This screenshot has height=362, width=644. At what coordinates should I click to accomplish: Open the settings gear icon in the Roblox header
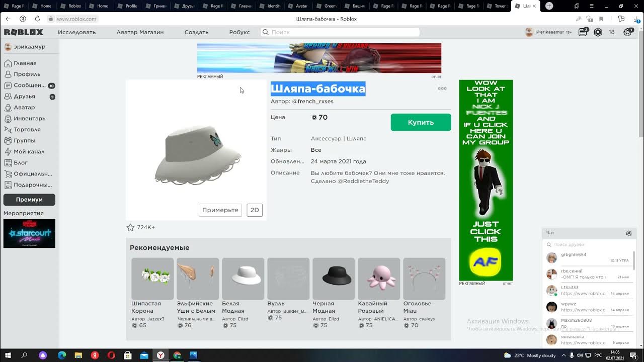coord(627,32)
